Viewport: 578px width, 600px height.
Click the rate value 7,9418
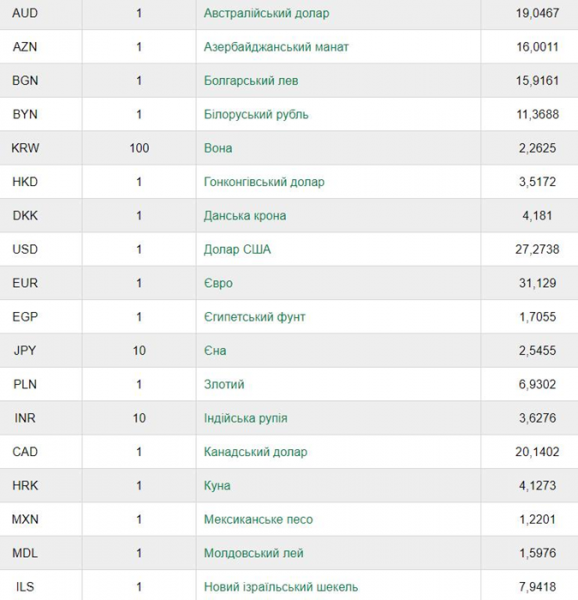click(537, 587)
